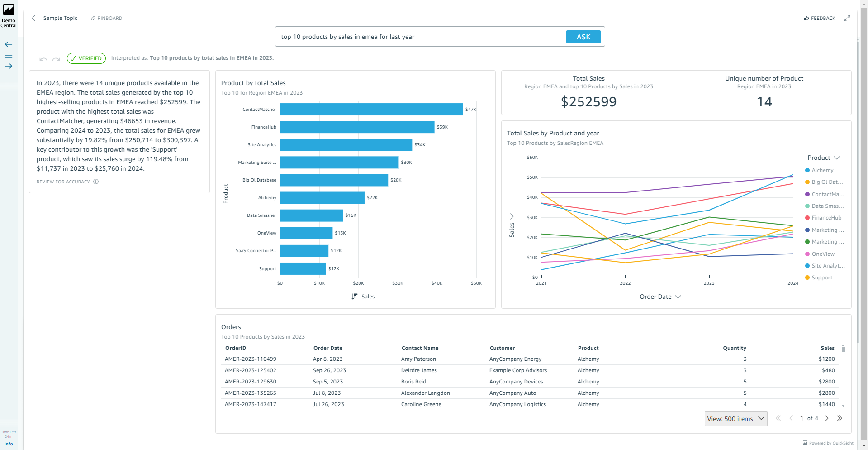Screen dimensions: 868x450
Task: Open the View: 500 items dropdown
Action: [735, 418]
